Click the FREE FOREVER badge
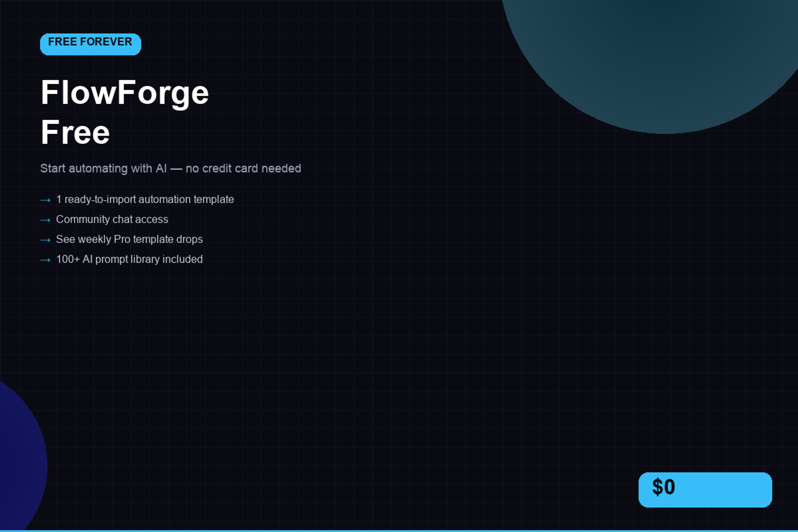 click(91, 44)
